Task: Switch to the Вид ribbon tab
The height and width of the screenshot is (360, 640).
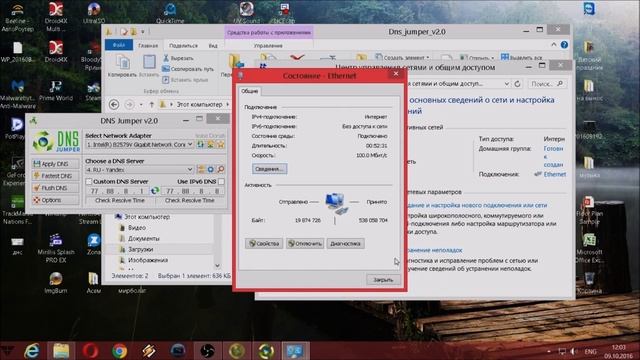Action: click(213, 46)
